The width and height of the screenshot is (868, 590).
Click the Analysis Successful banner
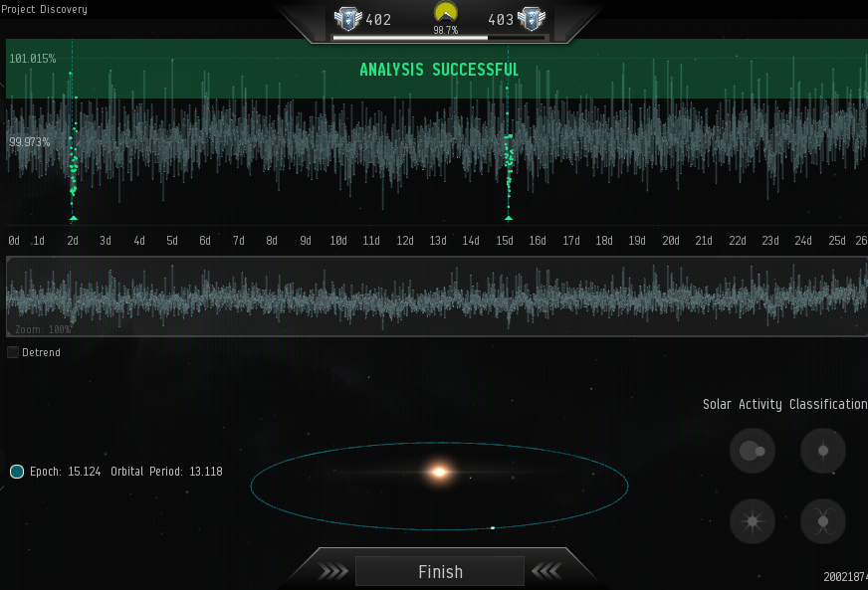pyautogui.click(x=438, y=70)
